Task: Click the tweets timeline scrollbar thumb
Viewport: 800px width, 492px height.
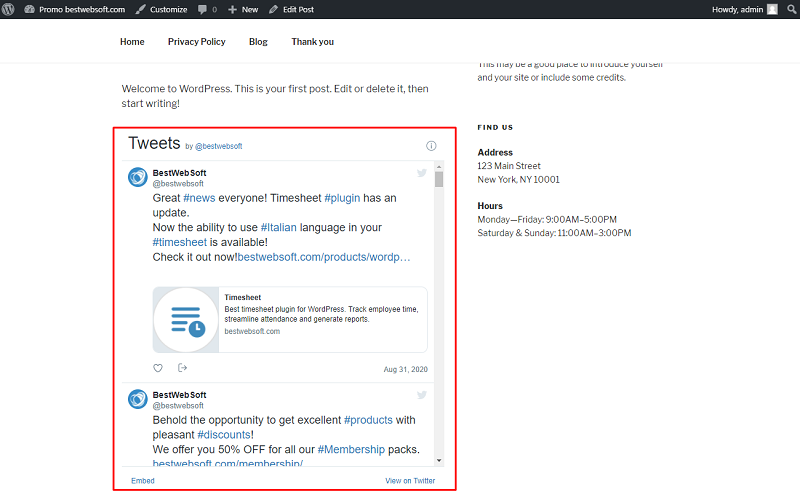Action: [x=439, y=179]
